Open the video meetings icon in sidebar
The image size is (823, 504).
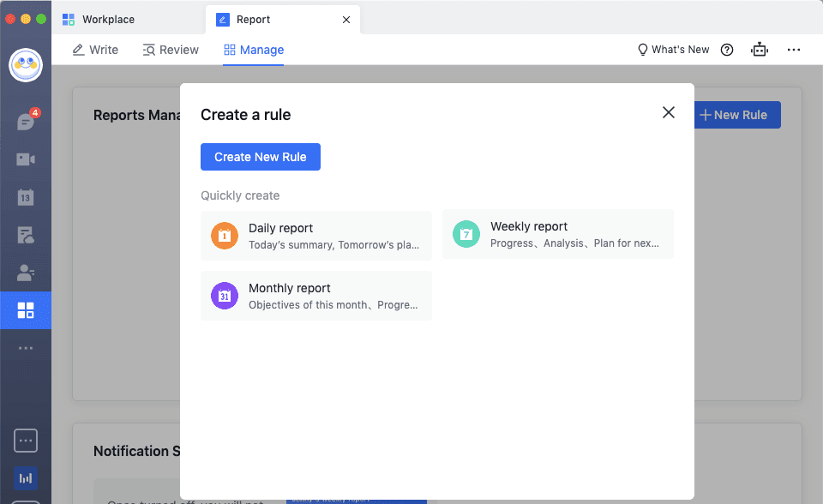[x=26, y=159]
